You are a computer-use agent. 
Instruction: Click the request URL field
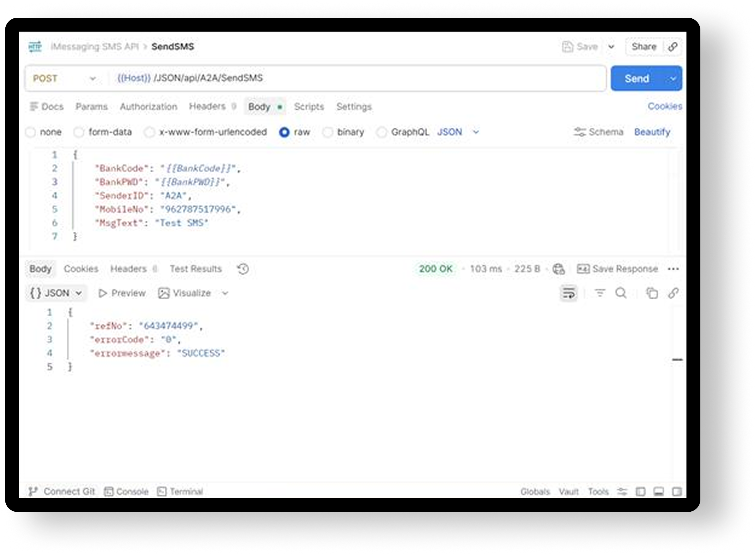pyautogui.click(x=357, y=78)
